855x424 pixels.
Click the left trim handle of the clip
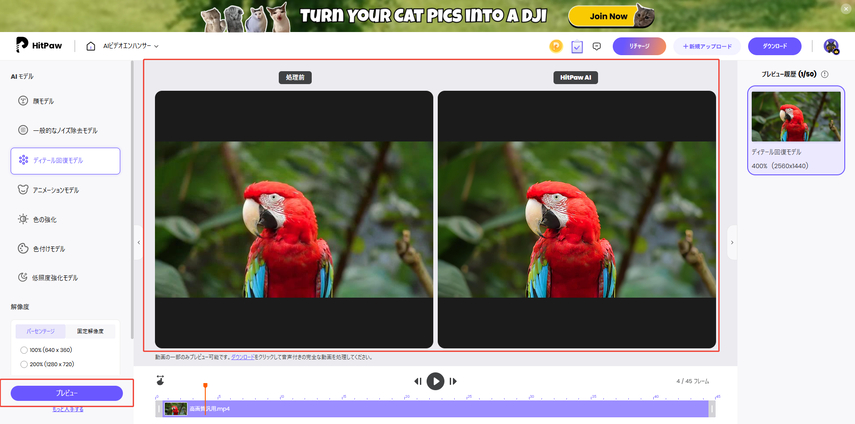(x=159, y=409)
